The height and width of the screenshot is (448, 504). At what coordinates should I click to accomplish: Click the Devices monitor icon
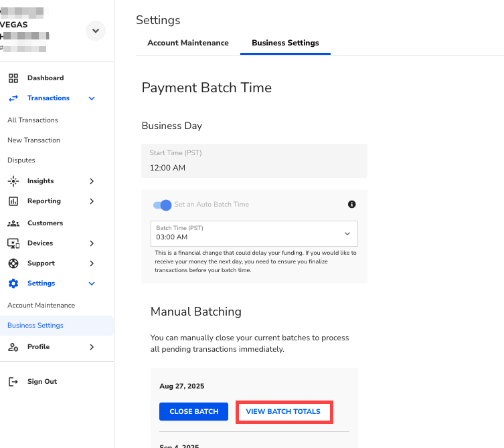(x=13, y=243)
